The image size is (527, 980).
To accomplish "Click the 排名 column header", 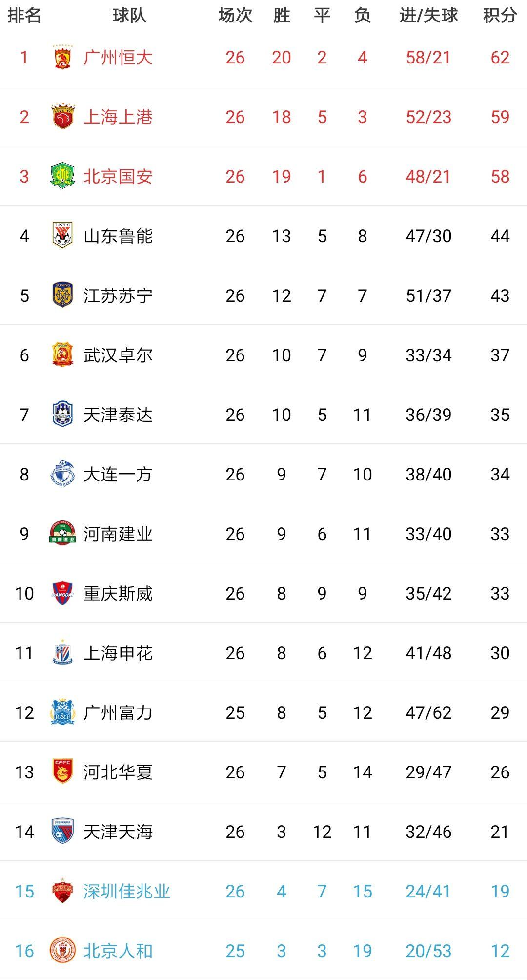I will 24,16.
